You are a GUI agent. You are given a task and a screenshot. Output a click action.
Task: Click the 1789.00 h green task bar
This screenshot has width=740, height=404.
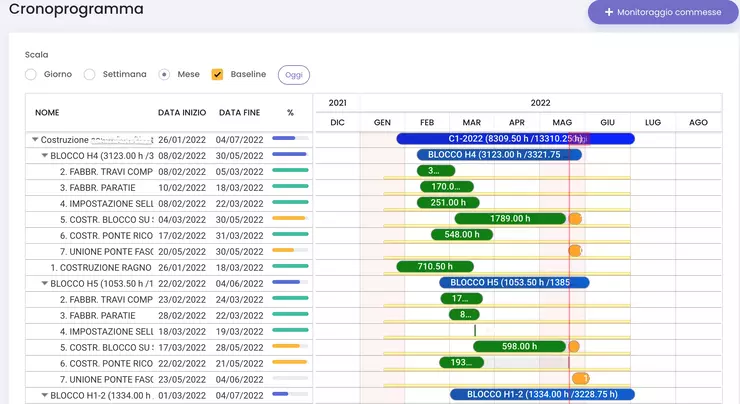510,219
